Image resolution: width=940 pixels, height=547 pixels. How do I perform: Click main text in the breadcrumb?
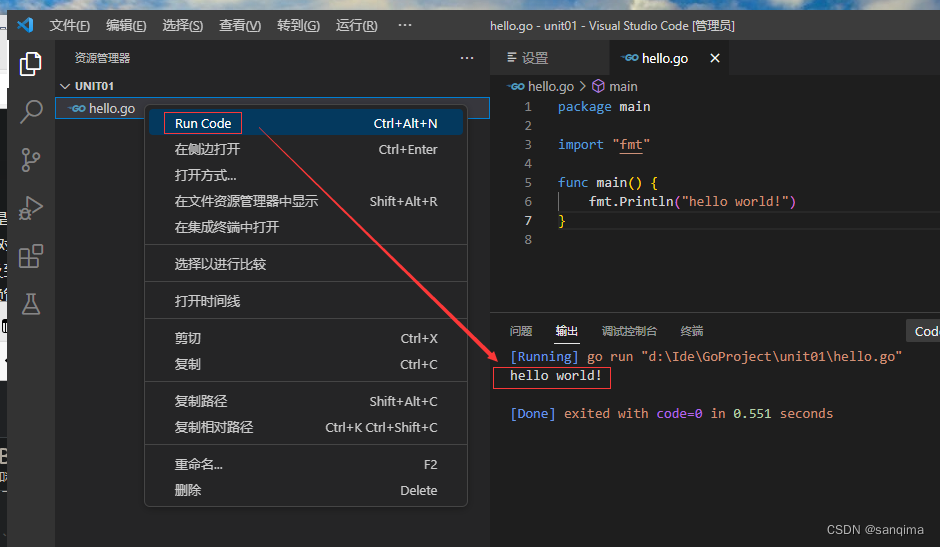pyautogui.click(x=623, y=86)
